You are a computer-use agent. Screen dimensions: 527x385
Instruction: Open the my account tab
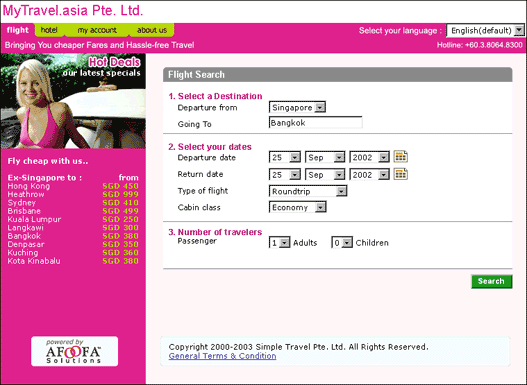[x=97, y=30]
